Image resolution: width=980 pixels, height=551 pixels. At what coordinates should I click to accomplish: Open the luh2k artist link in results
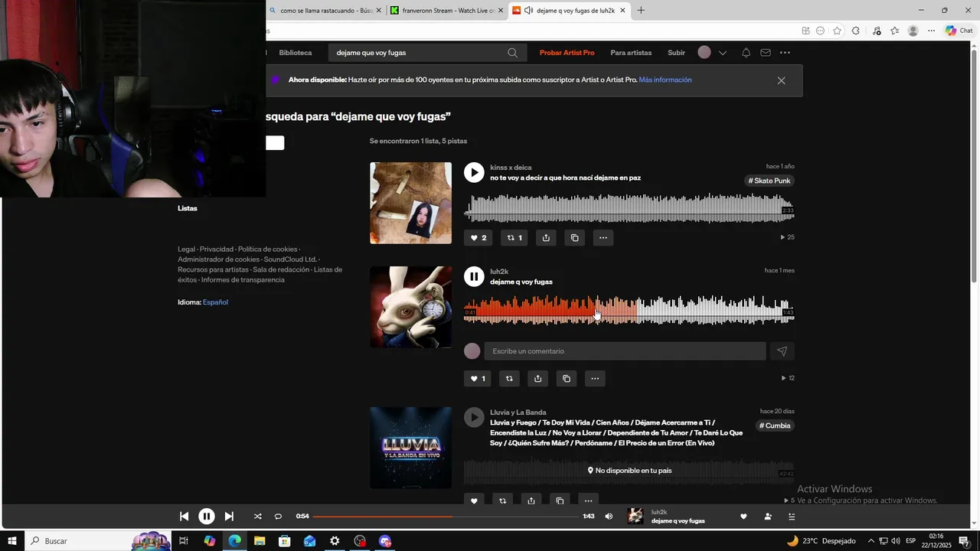(499, 272)
